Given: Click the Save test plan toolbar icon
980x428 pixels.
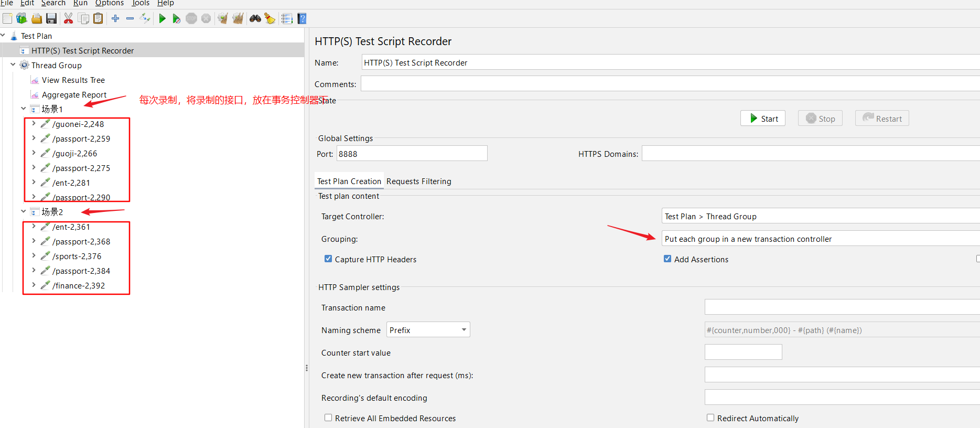Looking at the screenshot, I should pyautogui.click(x=51, y=19).
